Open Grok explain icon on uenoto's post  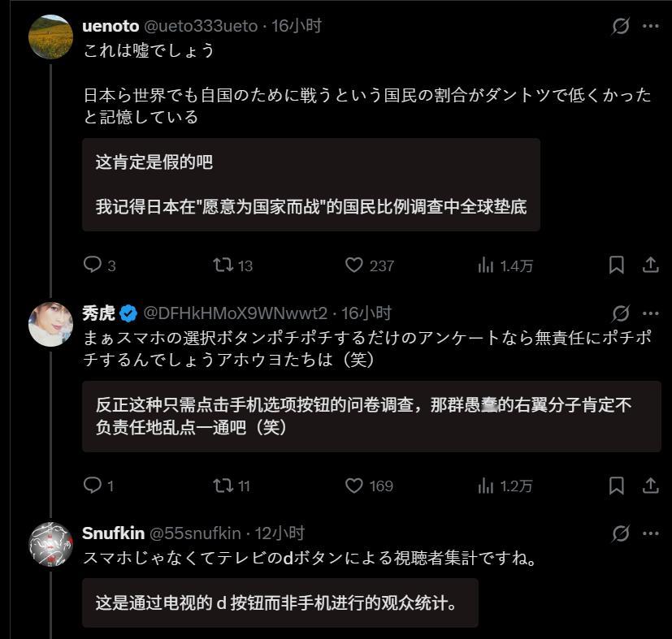click(621, 26)
